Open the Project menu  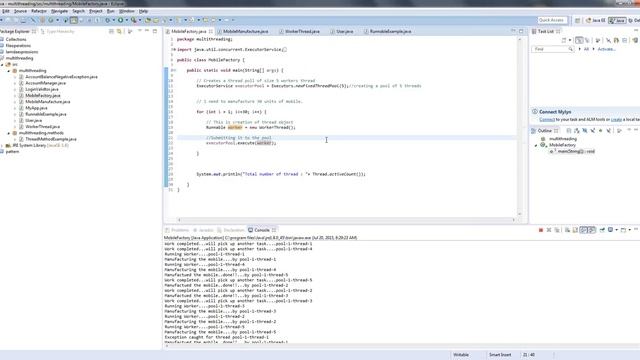tap(96, 11)
